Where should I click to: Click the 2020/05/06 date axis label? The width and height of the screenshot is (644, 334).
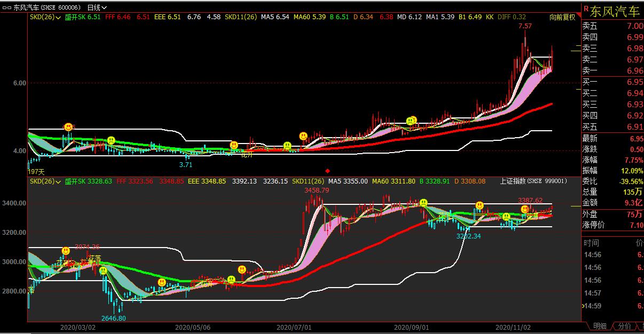tap(193, 327)
